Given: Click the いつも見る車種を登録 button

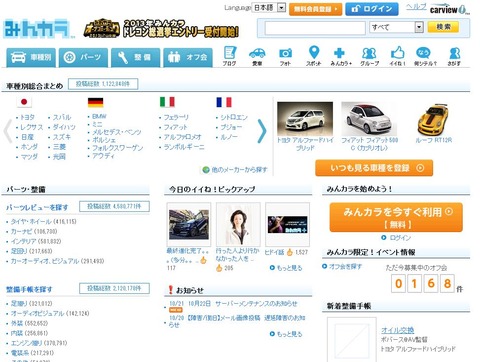Looking at the screenshot, I should (374, 168).
